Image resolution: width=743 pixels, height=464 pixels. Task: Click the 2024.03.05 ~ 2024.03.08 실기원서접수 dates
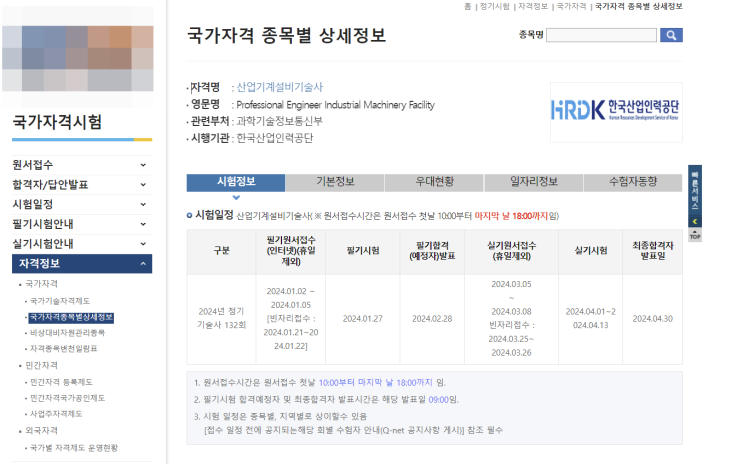[511, 298]
